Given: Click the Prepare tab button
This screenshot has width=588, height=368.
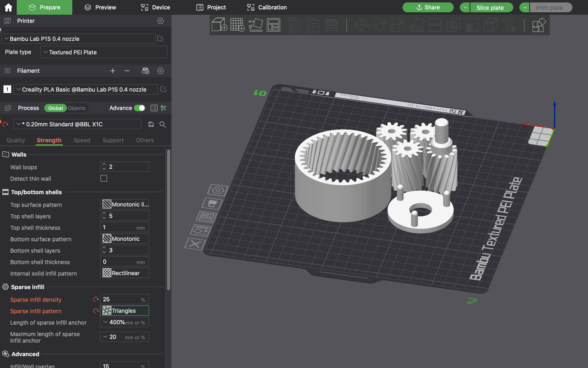Looking at the screenshot, I should (45, 7).
